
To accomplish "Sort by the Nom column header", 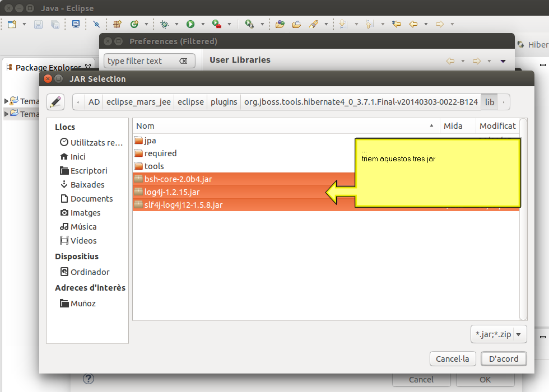I will pyautogui.click(x=286, y=126).
